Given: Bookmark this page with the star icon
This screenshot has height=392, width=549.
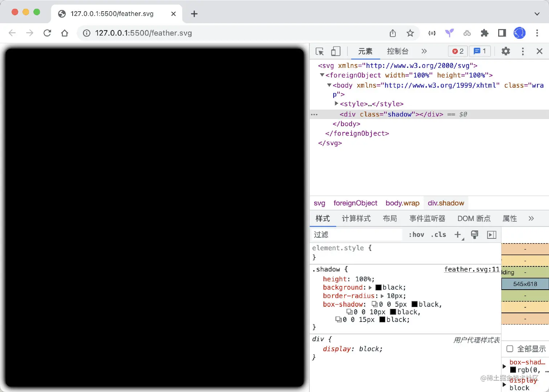Looking at the screenshot, I should 410,33.
